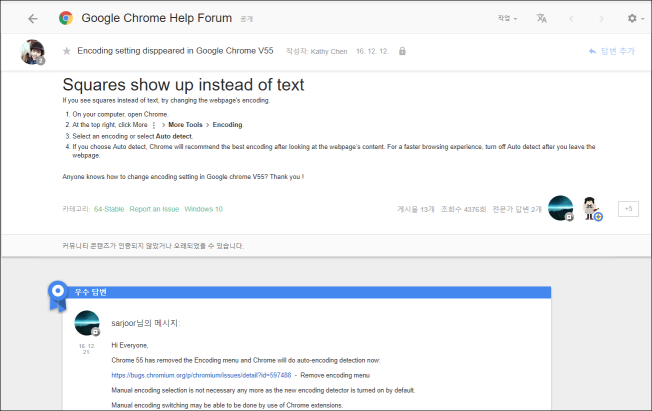Click the Google Chrome Help Forum title

tap(157, 18)
